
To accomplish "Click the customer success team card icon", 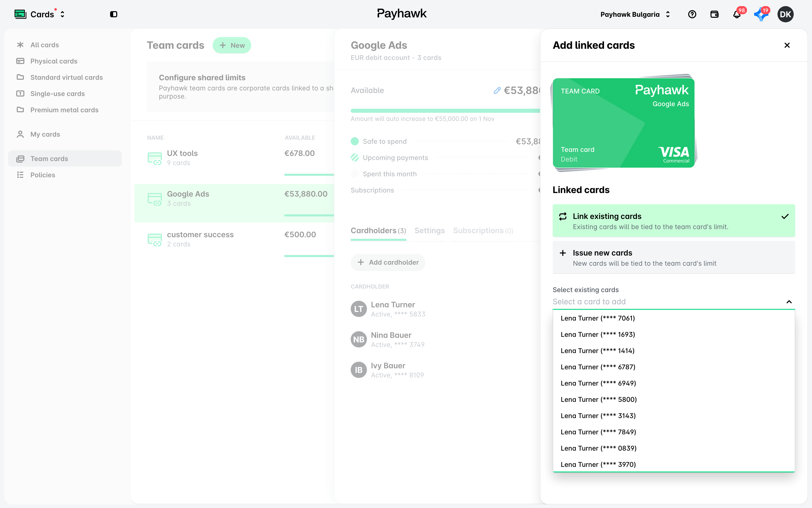I will pos(155,240).
